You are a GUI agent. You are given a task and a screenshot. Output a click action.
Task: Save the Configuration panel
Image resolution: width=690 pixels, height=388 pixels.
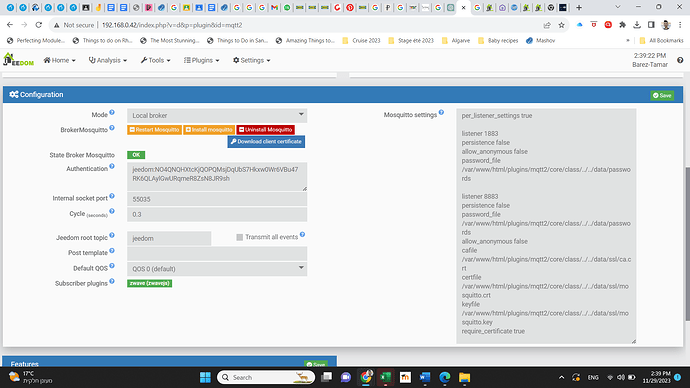(x=662, y=95)
